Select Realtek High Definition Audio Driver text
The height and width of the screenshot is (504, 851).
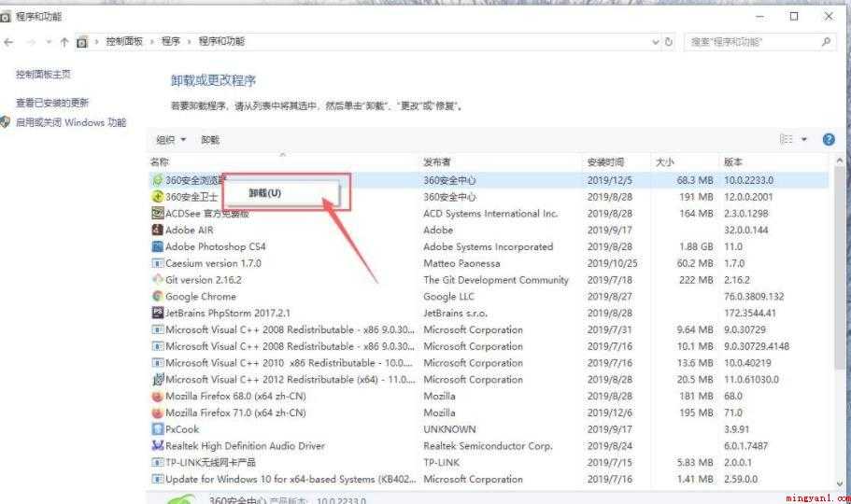245,446
